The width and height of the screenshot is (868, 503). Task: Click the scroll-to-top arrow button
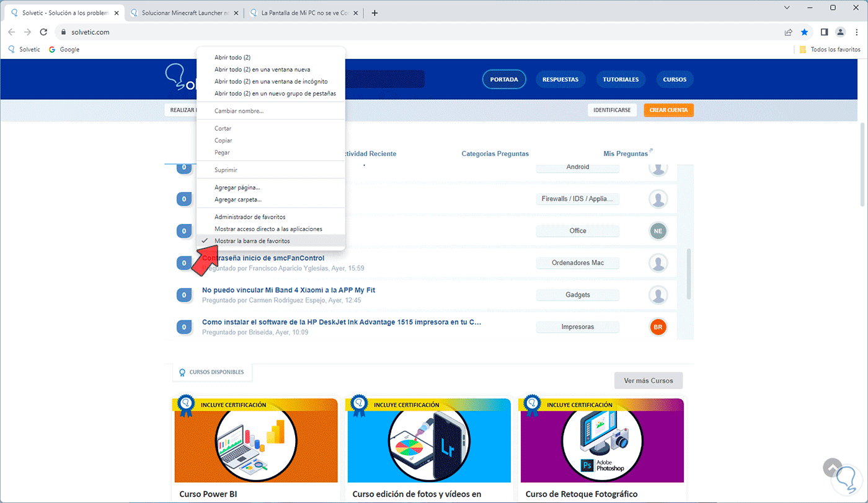832,468
